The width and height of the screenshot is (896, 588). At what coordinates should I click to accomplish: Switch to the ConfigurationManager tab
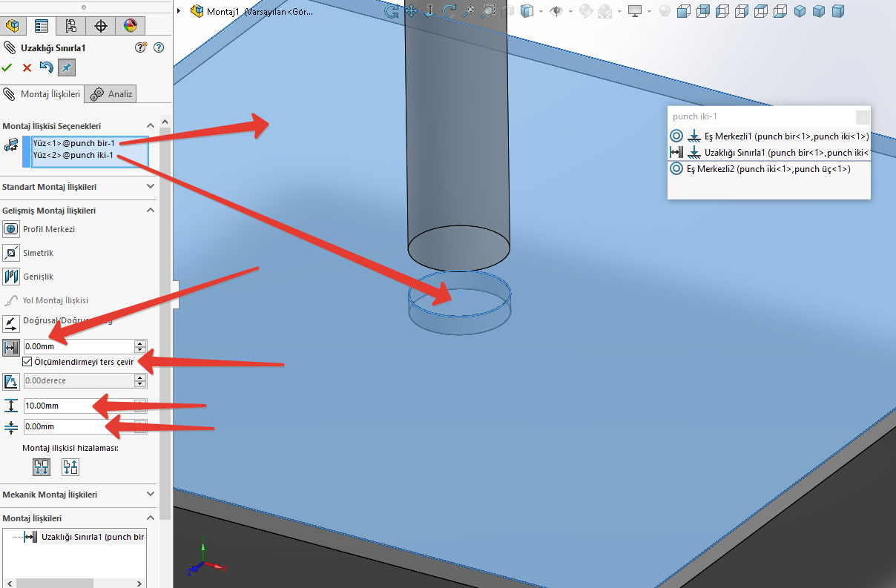70,24
